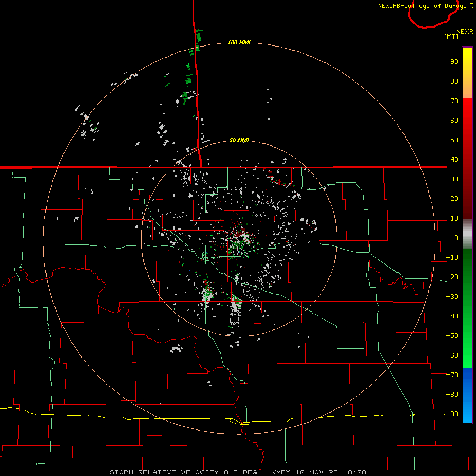This screenshot has width=476, height=476.
Task: Click the -30 value on the velocity scale
Action: (452, 297)
